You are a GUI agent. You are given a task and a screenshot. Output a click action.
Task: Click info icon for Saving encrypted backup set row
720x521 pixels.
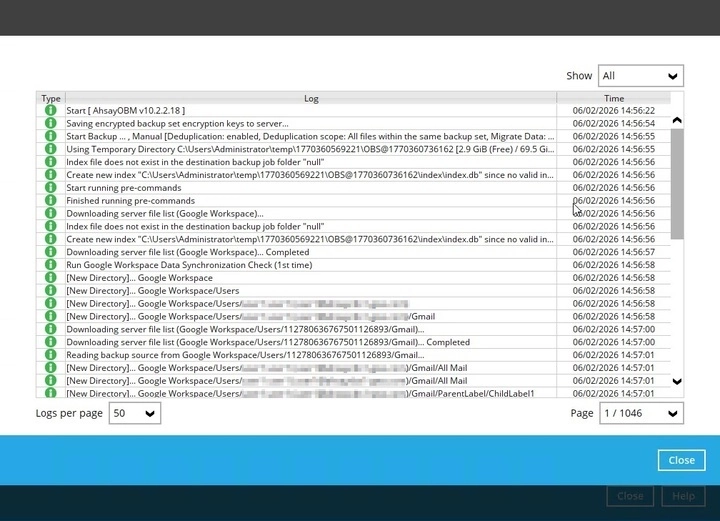tap(50, 123)
